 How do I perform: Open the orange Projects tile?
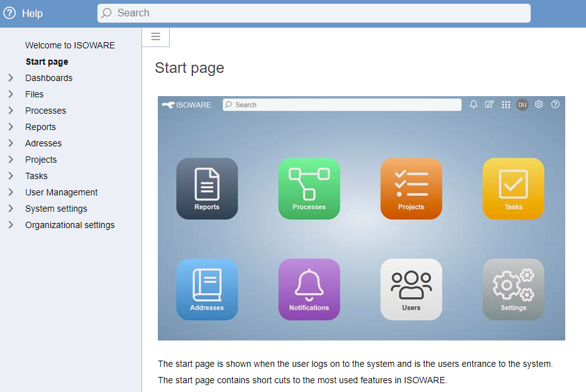(411, 188)
